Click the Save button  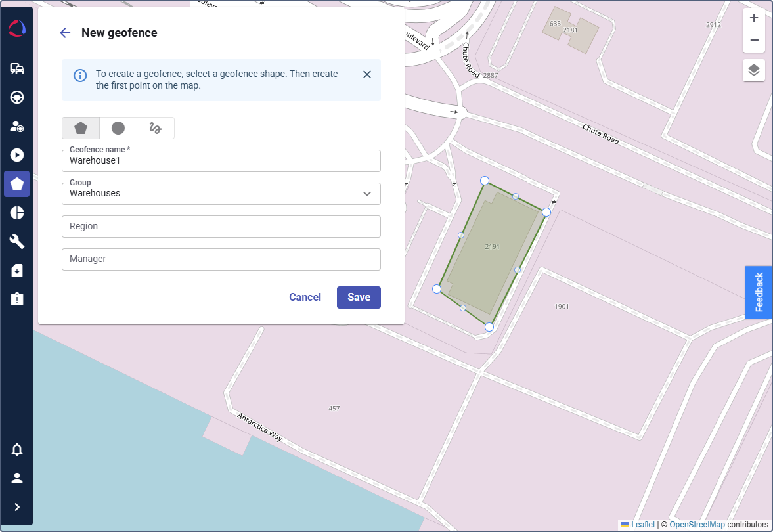[359, 298]
